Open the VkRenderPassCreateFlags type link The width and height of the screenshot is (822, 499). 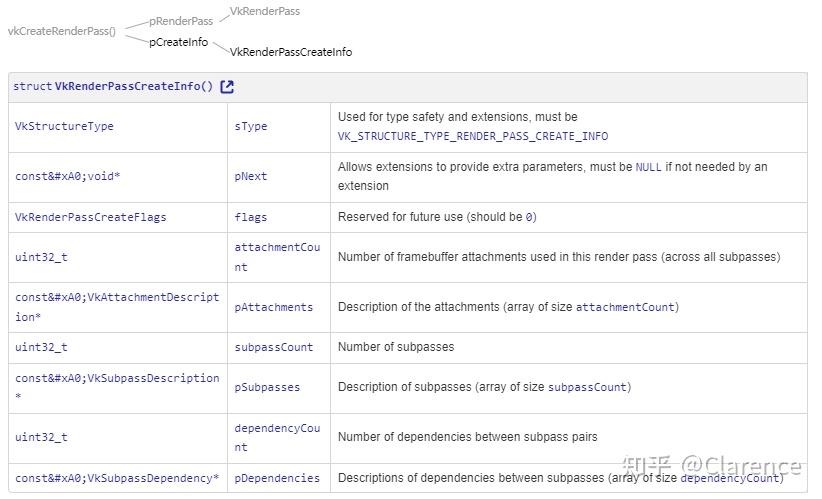tap(91, 217)
